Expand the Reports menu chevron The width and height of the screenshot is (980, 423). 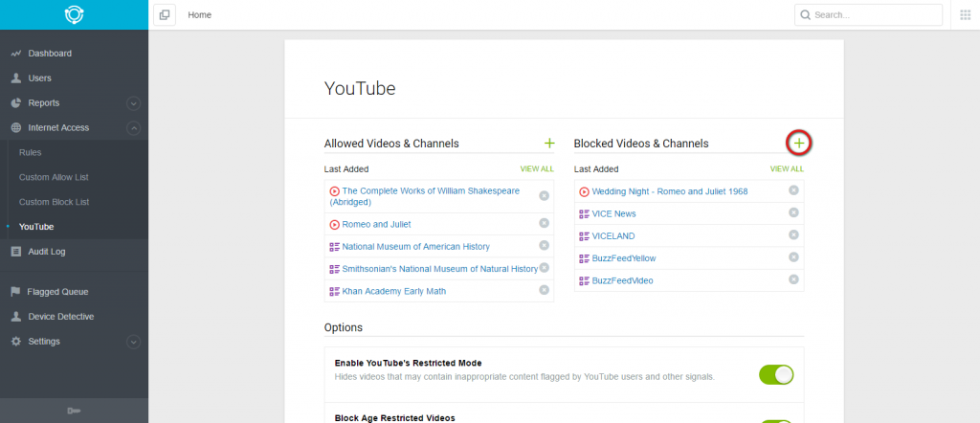(133, 103)
